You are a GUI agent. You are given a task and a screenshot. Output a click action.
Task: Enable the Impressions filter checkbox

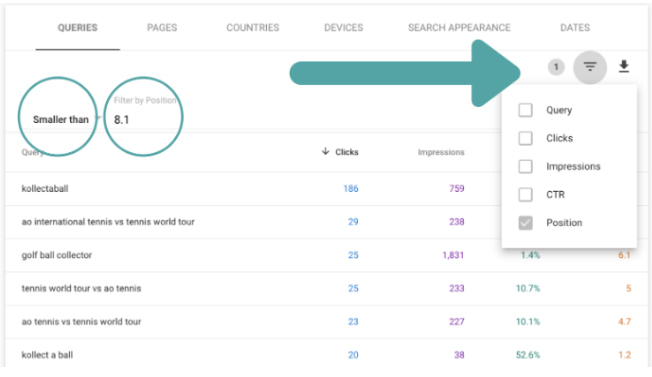(x=525, y=166)
